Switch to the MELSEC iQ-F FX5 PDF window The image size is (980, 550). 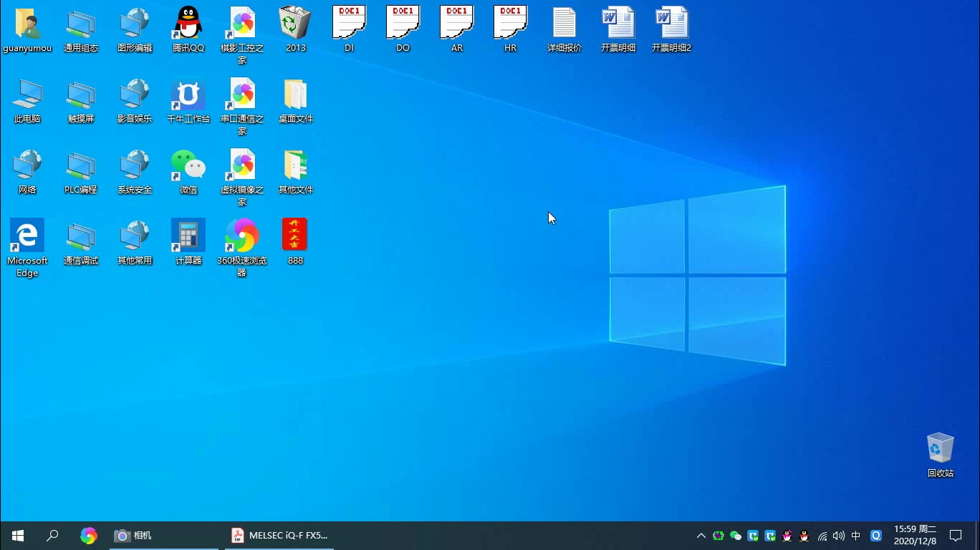point(280,536)
